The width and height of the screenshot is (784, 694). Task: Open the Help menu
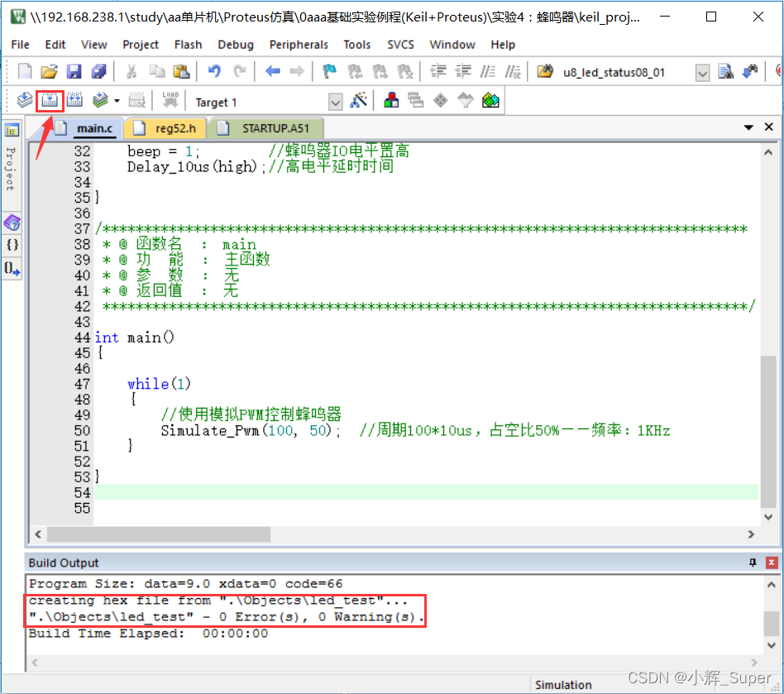503,45
